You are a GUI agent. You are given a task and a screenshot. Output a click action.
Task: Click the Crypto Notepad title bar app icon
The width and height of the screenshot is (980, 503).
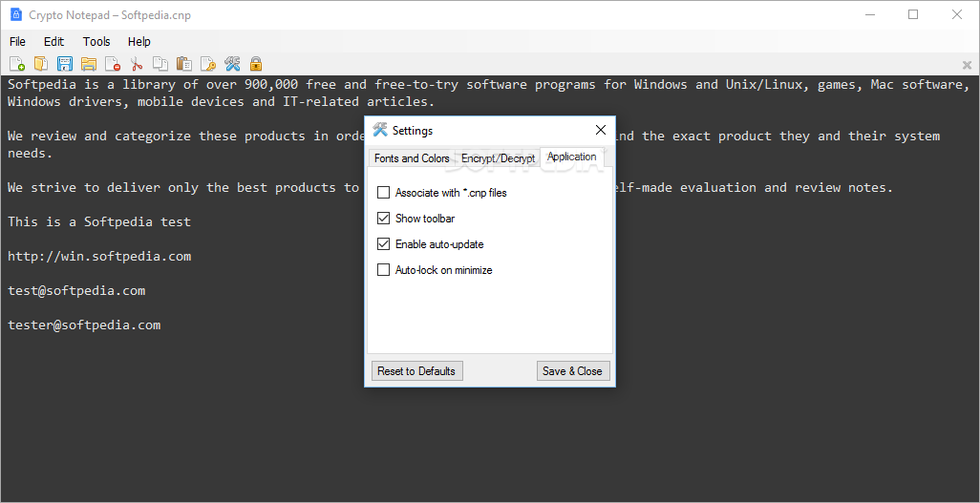click(16, 15)
